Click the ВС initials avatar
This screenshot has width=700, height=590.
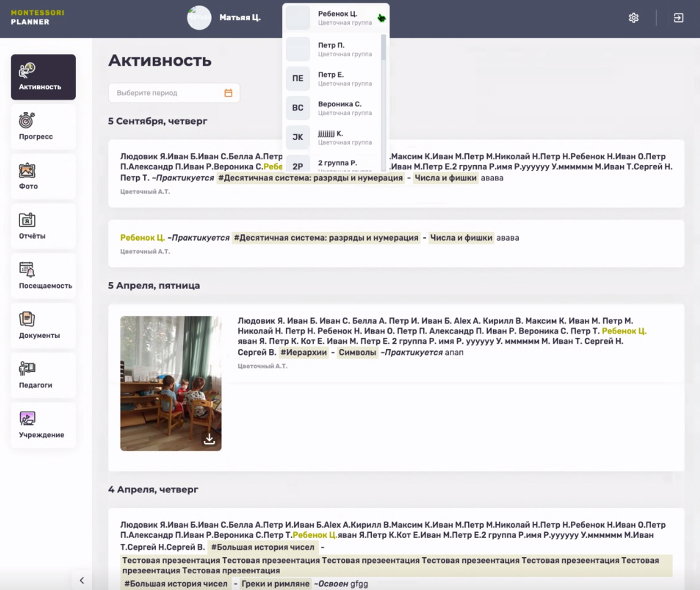(x=298, y=108)
